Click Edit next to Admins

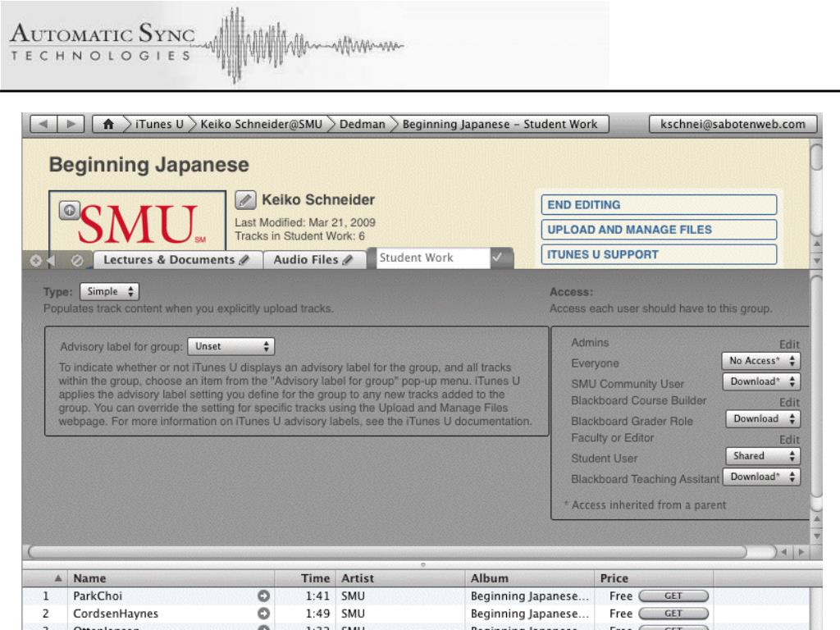tap(789, 345)
